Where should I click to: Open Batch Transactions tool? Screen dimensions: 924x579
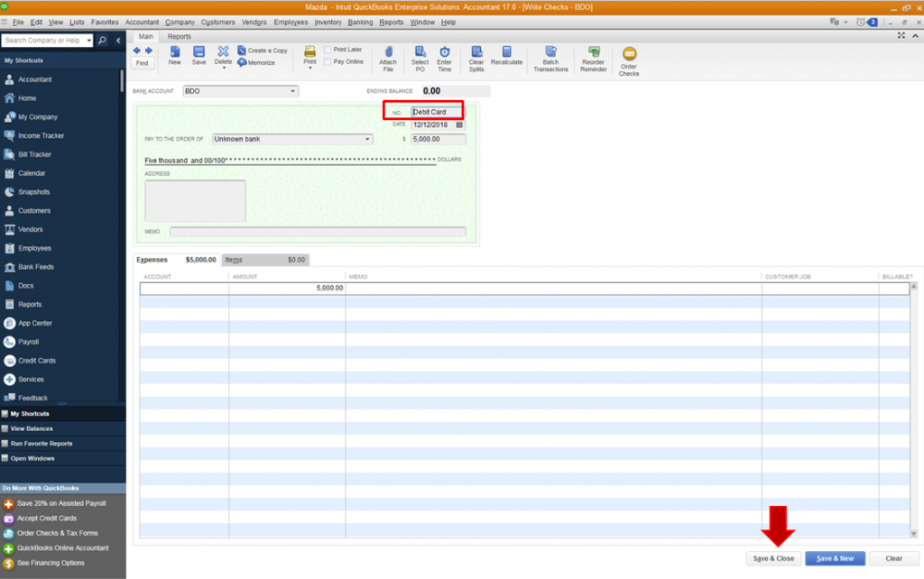coord(550,51)
